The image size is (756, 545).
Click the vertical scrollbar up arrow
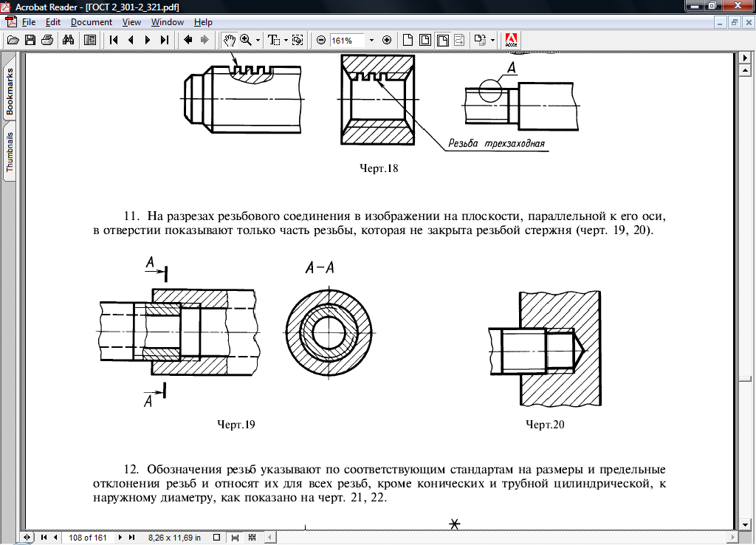[x=746, y=70]
